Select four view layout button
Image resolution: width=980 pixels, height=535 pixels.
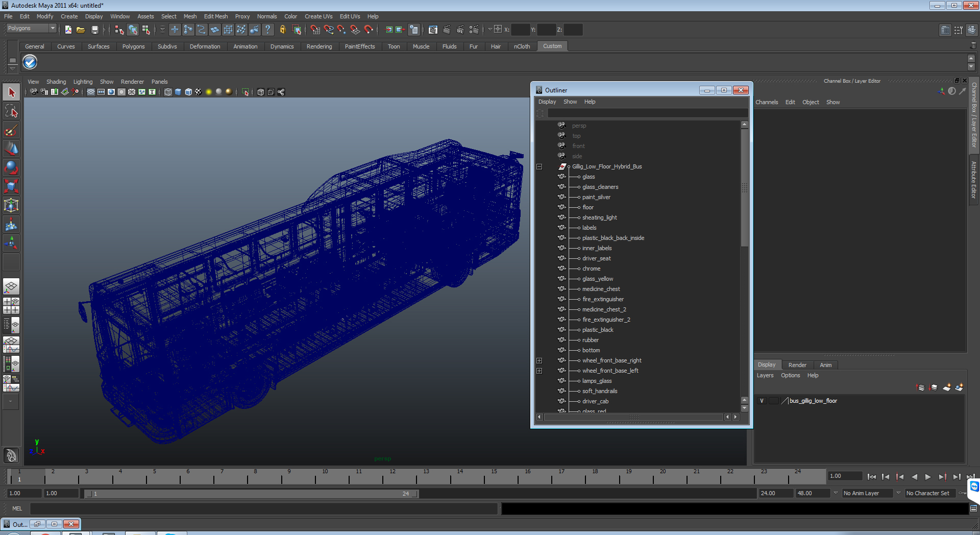[x=11, y=305]
